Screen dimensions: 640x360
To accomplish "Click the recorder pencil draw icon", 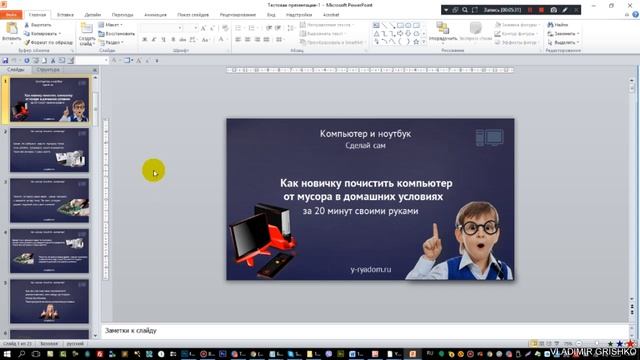I will (x=565, y=10).
